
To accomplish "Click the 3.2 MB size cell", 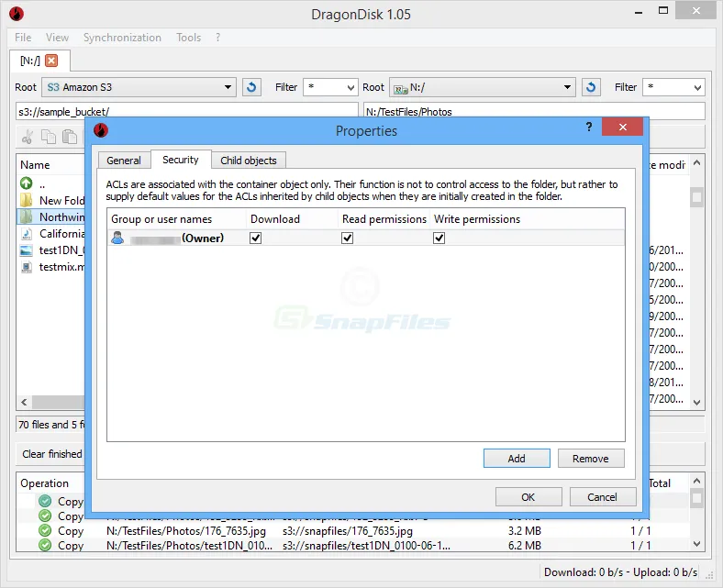I will point(525,531).
